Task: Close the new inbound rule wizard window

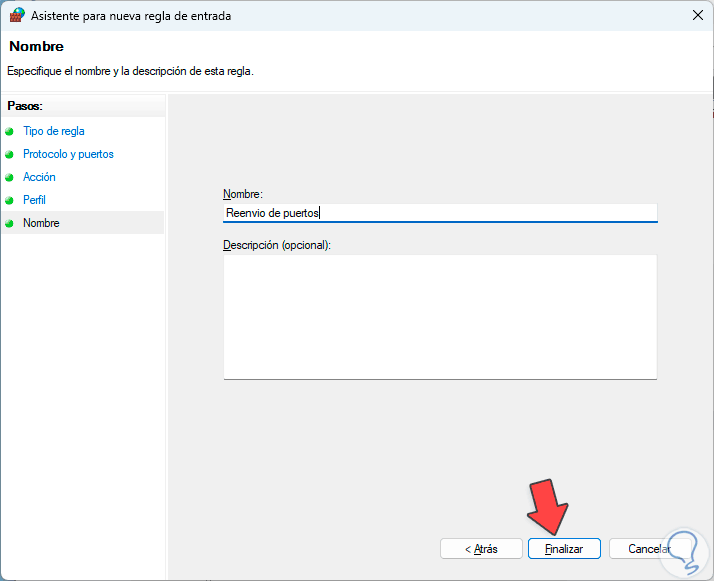Action: click(x=697, y=15)
